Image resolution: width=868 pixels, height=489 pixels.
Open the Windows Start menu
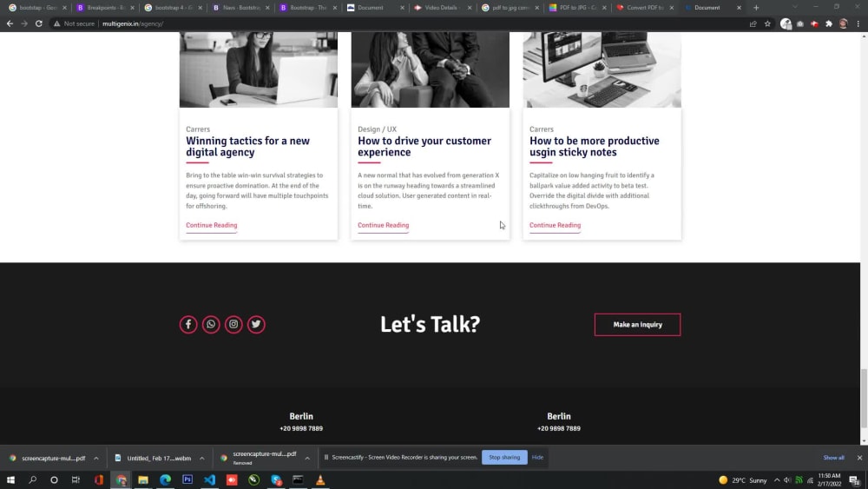pyautogui.click(x=10, y=480)
